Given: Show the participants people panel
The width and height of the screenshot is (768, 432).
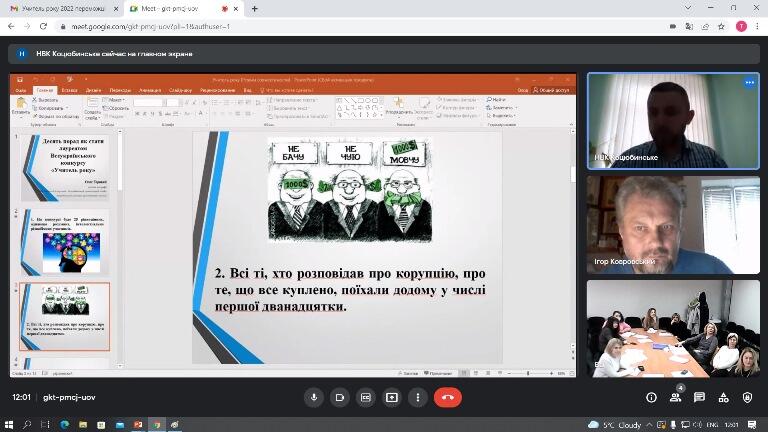Looking at the screenshot, I should (x=675, y=398).
